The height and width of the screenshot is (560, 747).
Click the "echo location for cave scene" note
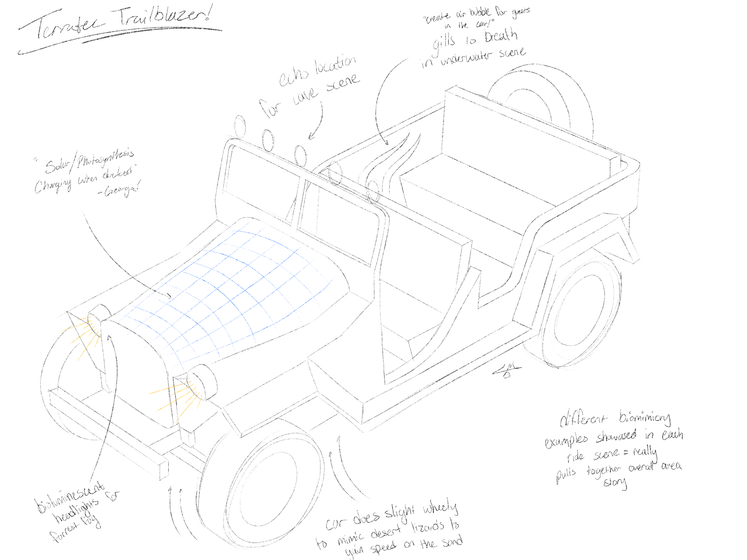tap(310, 86)
